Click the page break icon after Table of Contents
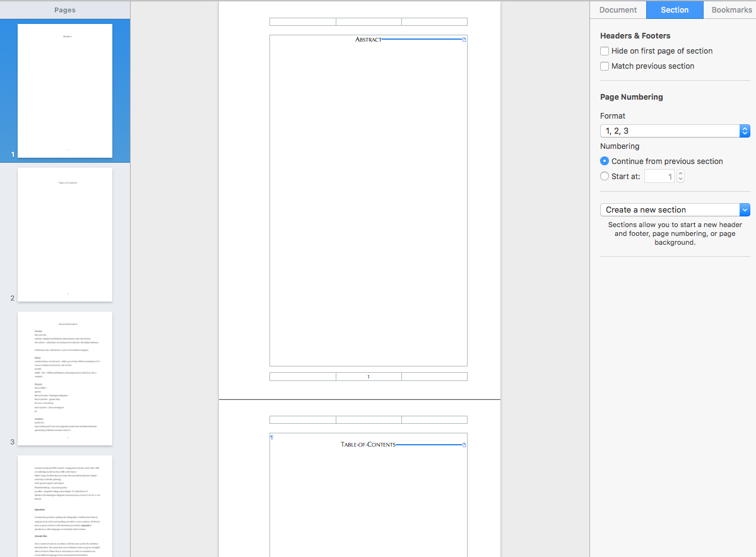This screenshot has height=557, width=756. pos(464,445)
